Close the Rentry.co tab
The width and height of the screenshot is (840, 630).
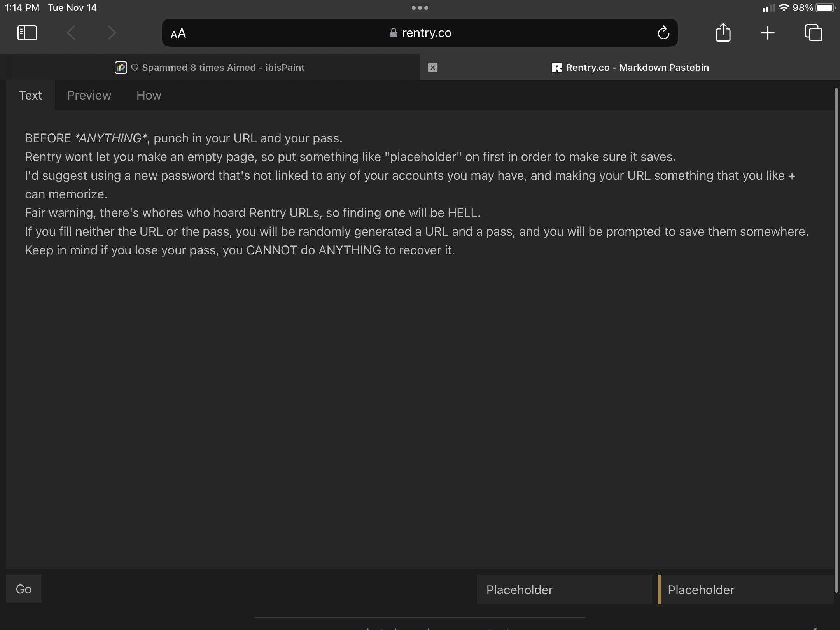pyautogui.click(x=433, y=68)
